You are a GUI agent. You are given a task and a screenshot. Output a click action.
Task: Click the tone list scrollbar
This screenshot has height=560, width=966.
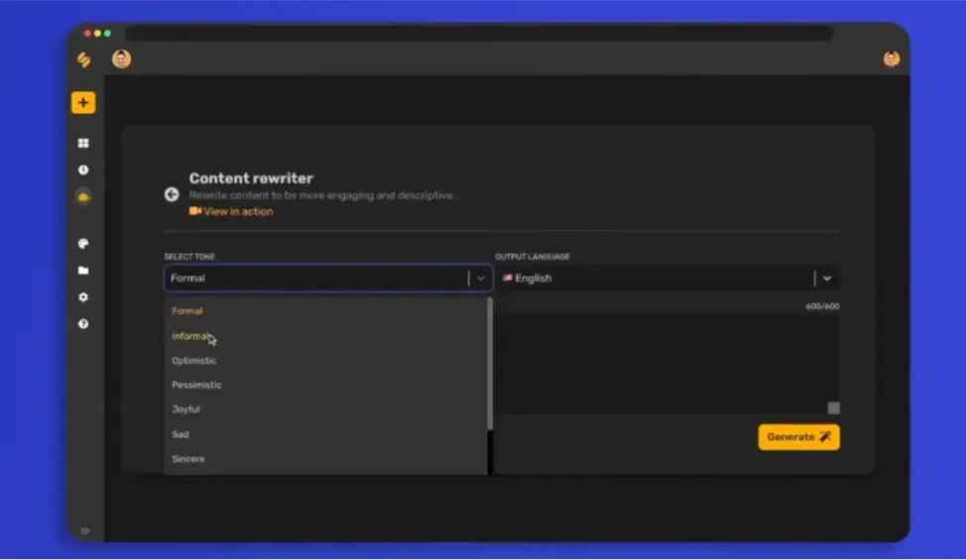tap(490, 365)
